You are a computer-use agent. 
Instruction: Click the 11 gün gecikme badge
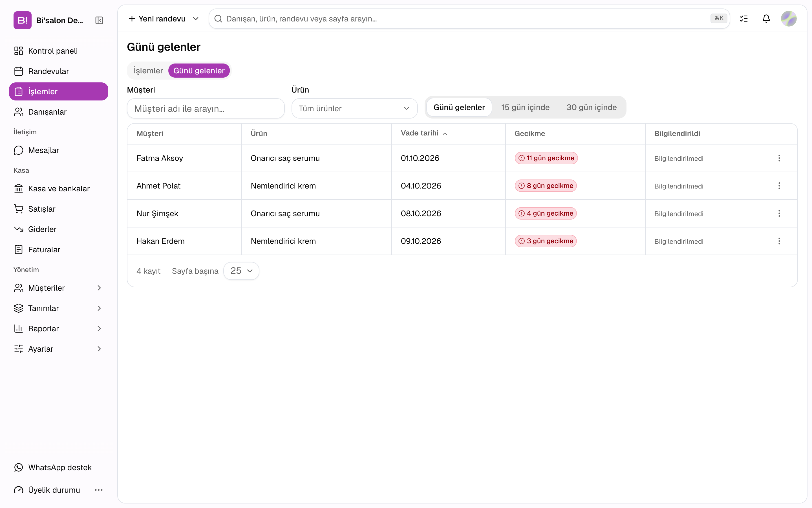click(x=546, y=158)
